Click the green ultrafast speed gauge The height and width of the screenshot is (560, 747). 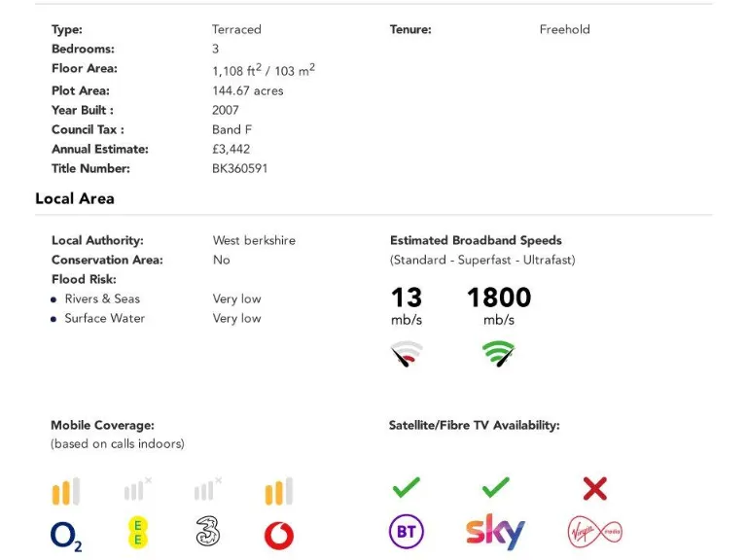(x=498, y=354)
